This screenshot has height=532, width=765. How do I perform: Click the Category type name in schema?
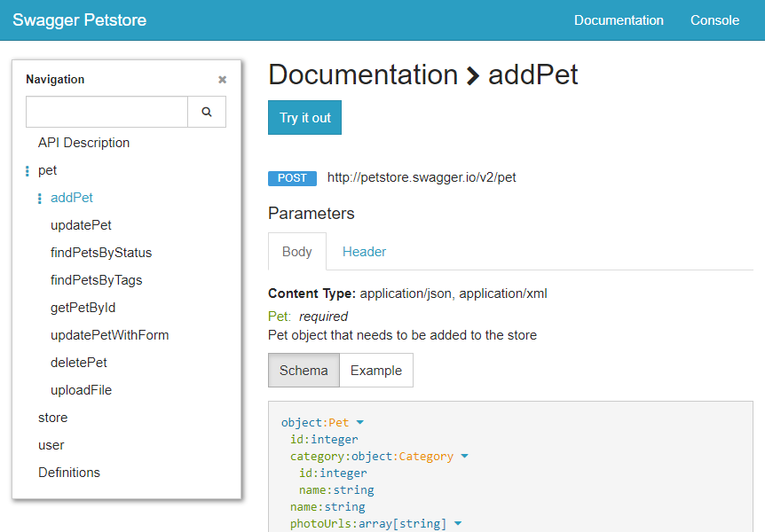426,456
